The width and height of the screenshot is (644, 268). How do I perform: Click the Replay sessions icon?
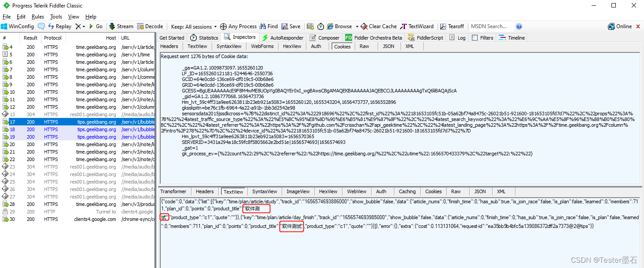pyautogui.click(x=51, y=26)
